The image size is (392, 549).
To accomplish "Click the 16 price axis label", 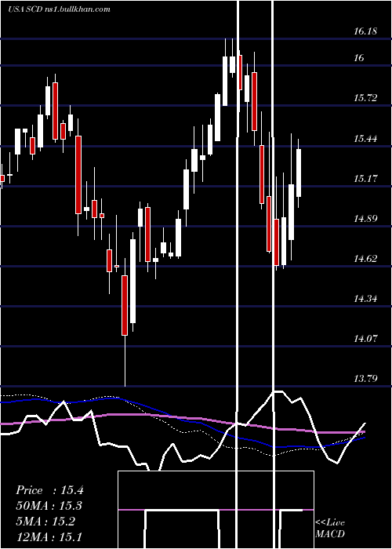I will 359,58.
